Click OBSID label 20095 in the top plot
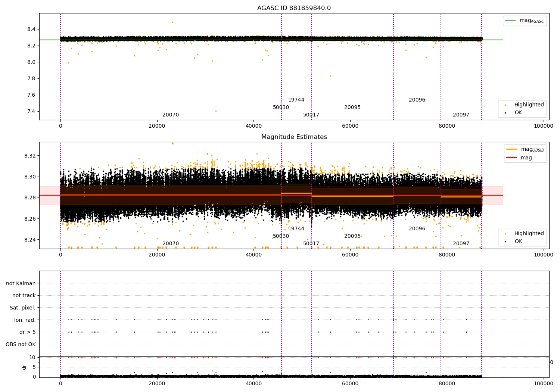This screenshot has height=392, width=560. click(352, 108)
